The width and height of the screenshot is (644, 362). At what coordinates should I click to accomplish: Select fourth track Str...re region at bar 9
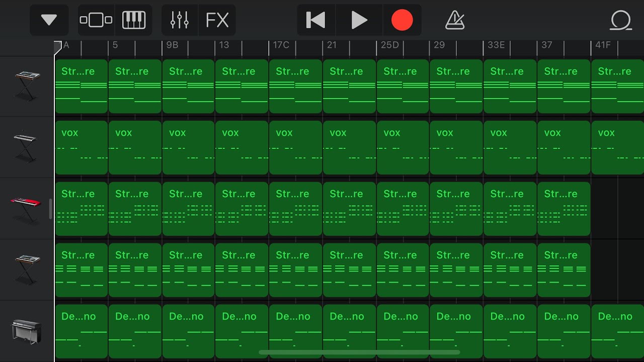pos(188,270)
